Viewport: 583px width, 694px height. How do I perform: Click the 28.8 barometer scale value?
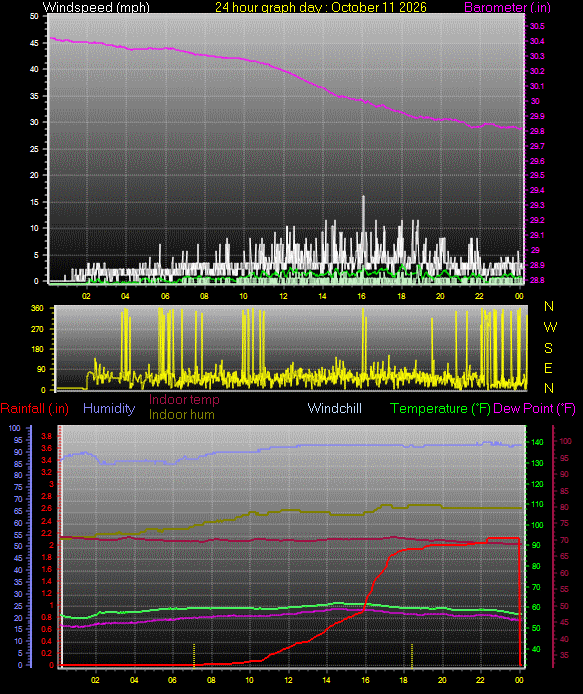(x=537, y=280)
